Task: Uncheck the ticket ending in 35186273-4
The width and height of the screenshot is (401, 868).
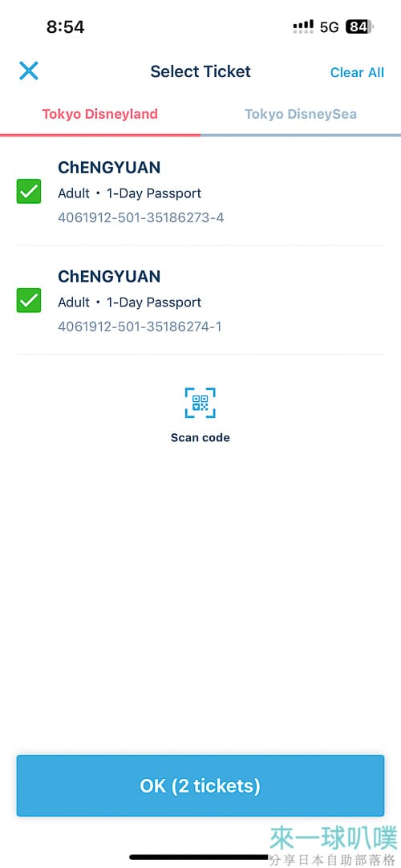Action: [x=29, y=192]
